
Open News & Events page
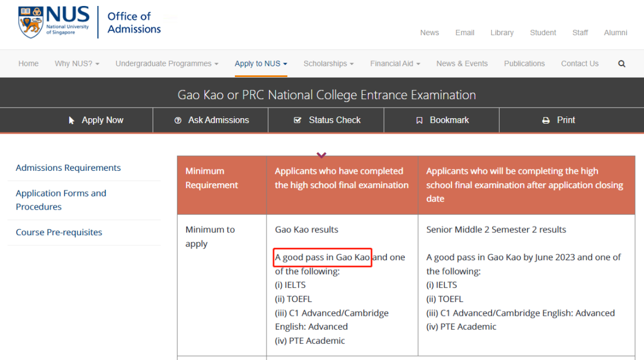point(462,64)
